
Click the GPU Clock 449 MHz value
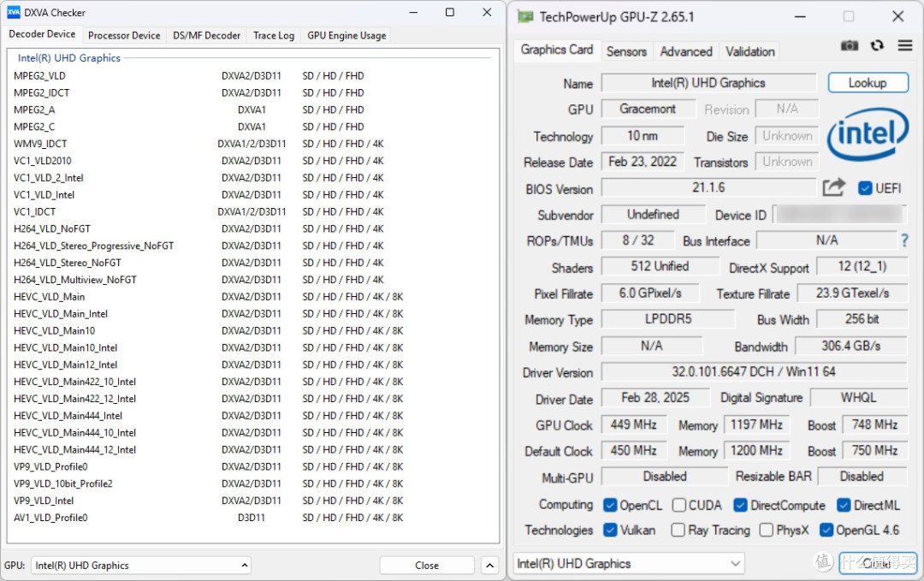pos(633,424)
